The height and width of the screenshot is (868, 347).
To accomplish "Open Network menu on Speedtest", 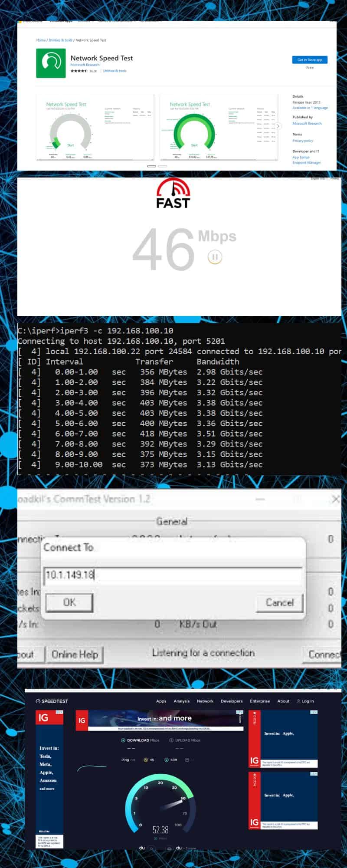I will pyautogui.click(x=205, y=701).
